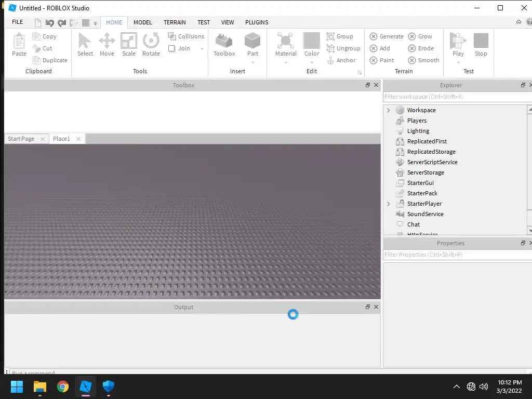
Task: Close the Output panel
Action: pyautogui.click(x=376, y=307)
